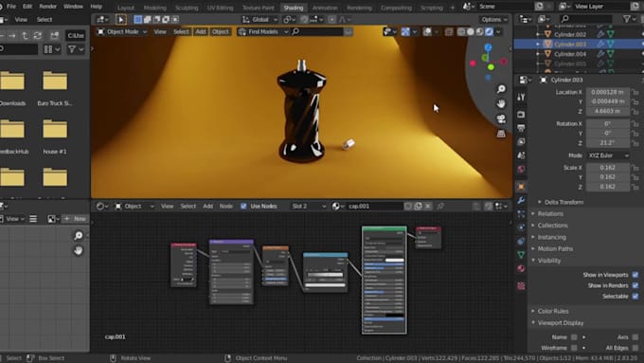Open the XYZ Euler rotation mode dropdown
Screen dimensions: 644x363
[x=607, y=155]
